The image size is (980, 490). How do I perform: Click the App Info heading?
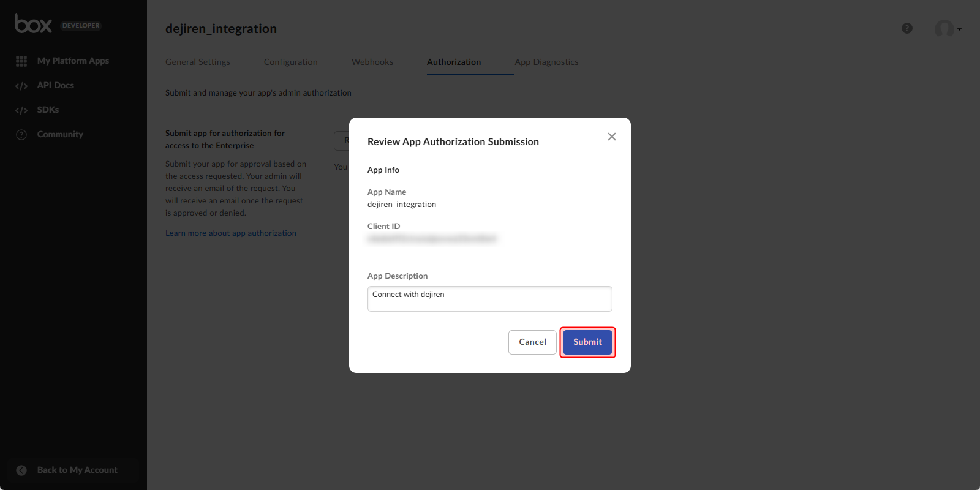pyautogui.click(x=383, y=170)
